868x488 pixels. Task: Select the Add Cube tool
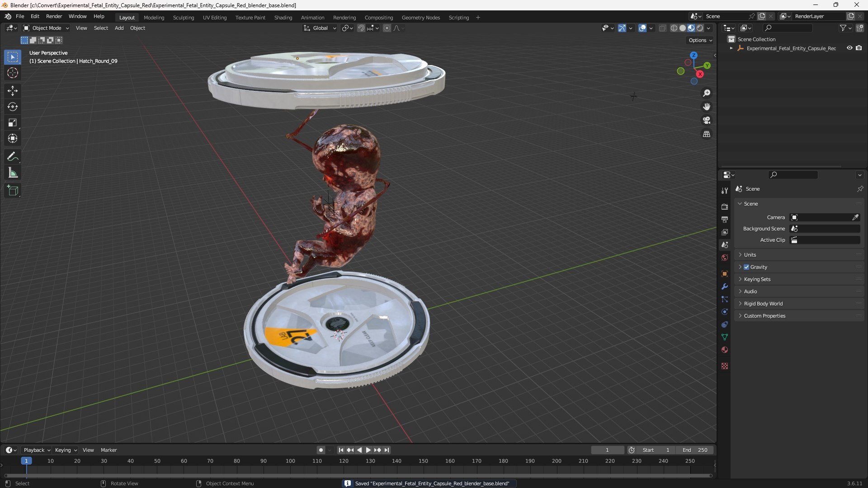[13, 191]
